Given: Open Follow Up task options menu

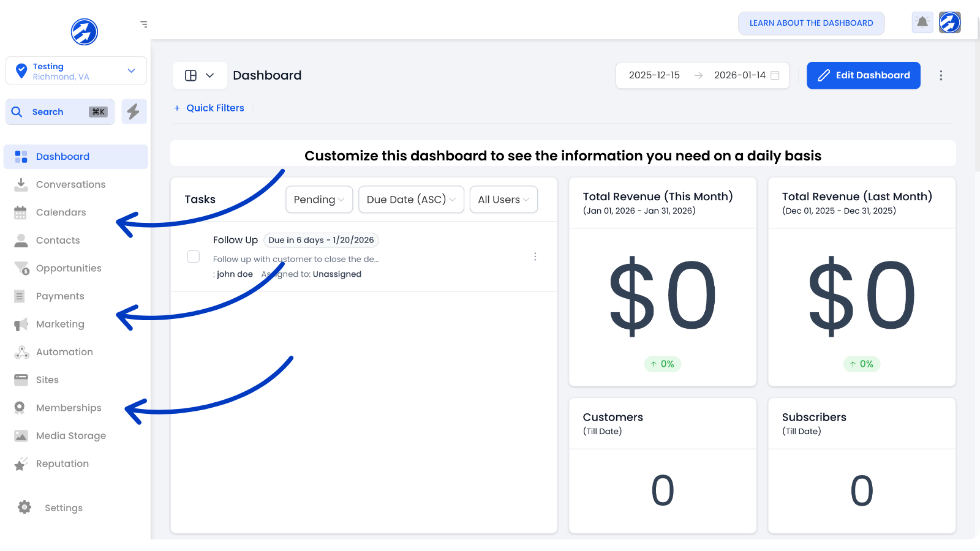Looking at the screenshot, I should pos(535,257).
